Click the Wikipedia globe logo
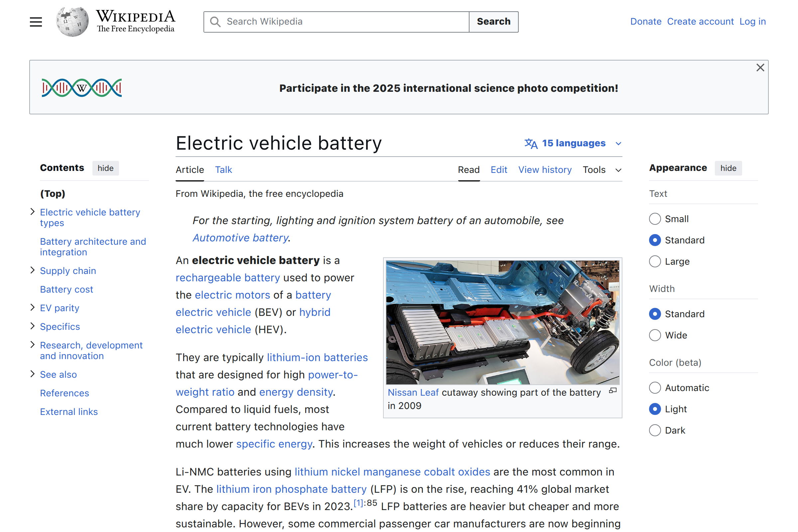Viewport: 798px width, 532px height. pyautogui.click(x=72, y=22)
